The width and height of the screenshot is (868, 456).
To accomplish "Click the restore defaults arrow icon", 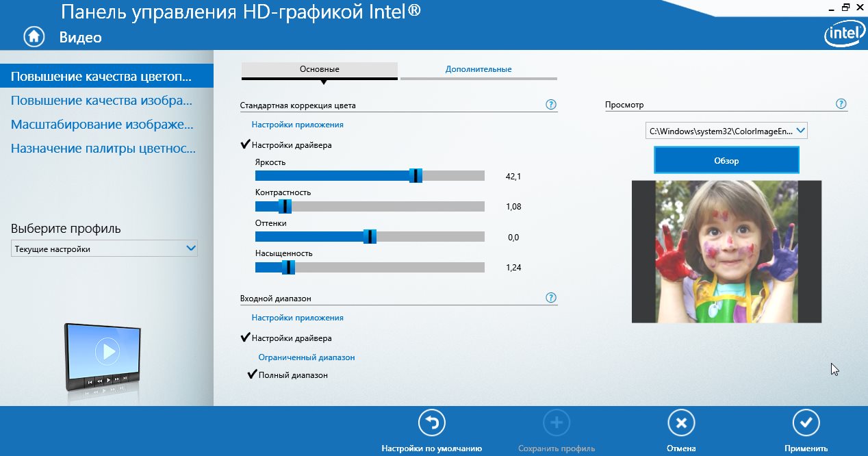I will [432, 423].
